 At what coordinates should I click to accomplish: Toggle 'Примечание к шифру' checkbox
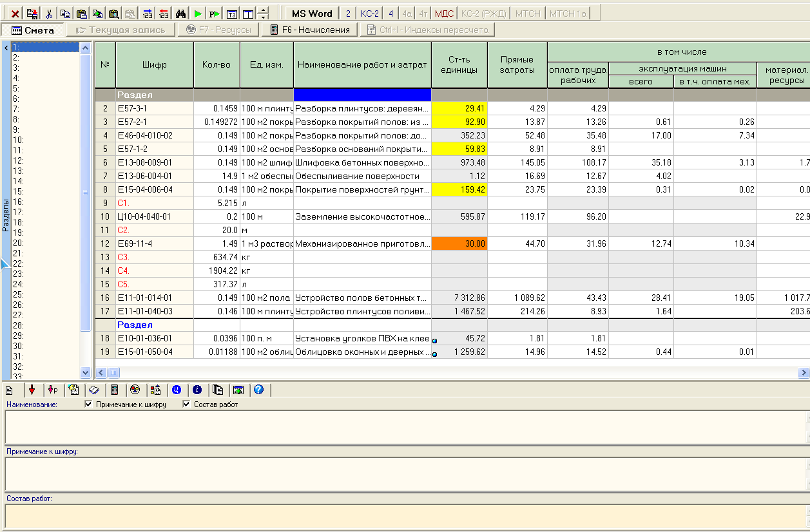89,404
